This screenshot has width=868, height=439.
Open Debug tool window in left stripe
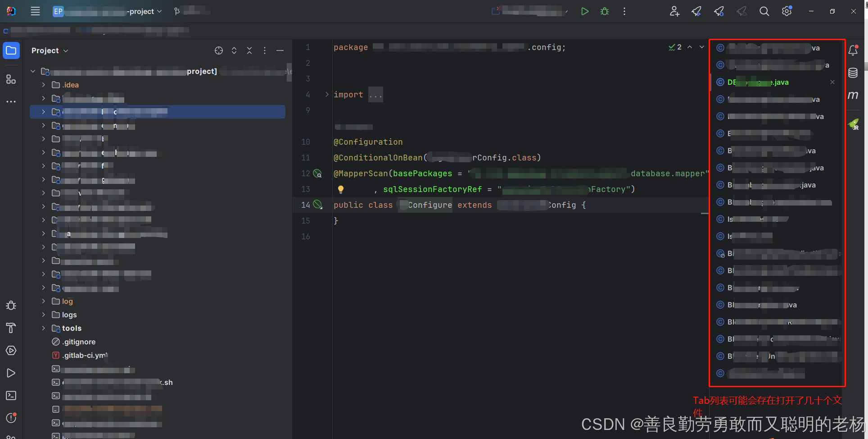point(11,306)
